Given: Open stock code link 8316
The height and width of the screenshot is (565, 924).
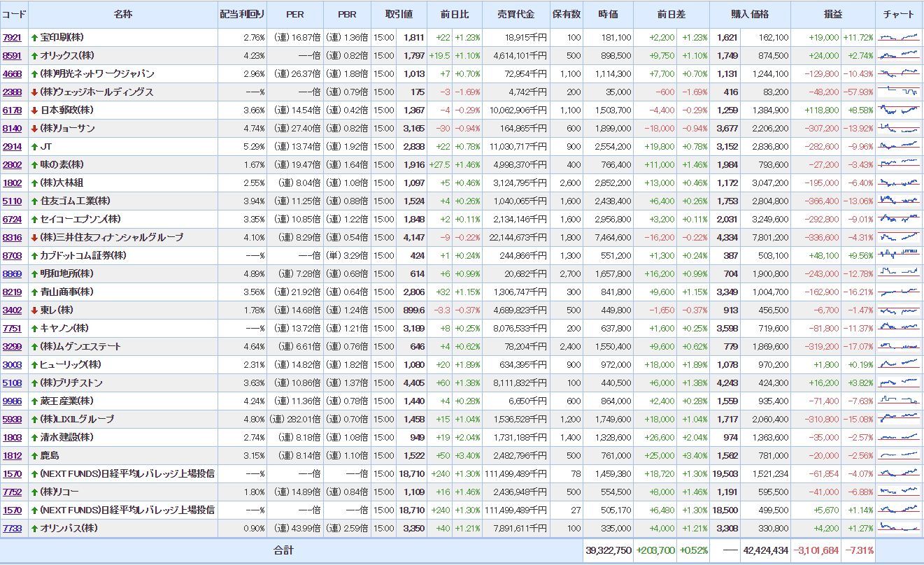Looking at the screenshot, I should click(12, 238).
